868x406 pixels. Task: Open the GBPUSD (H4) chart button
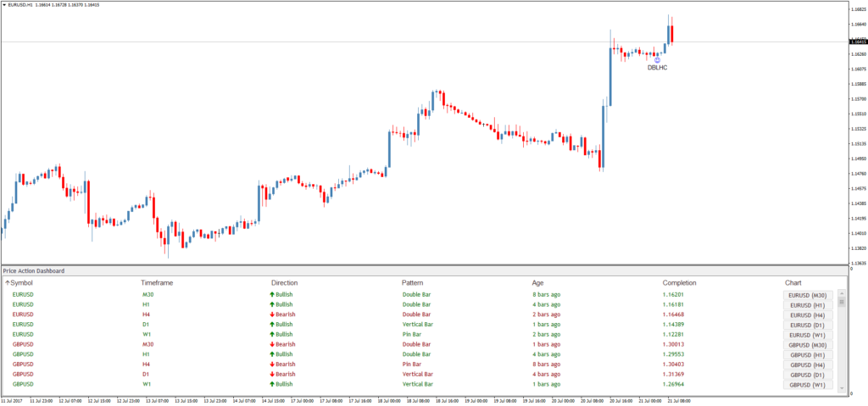coord(807,364)
